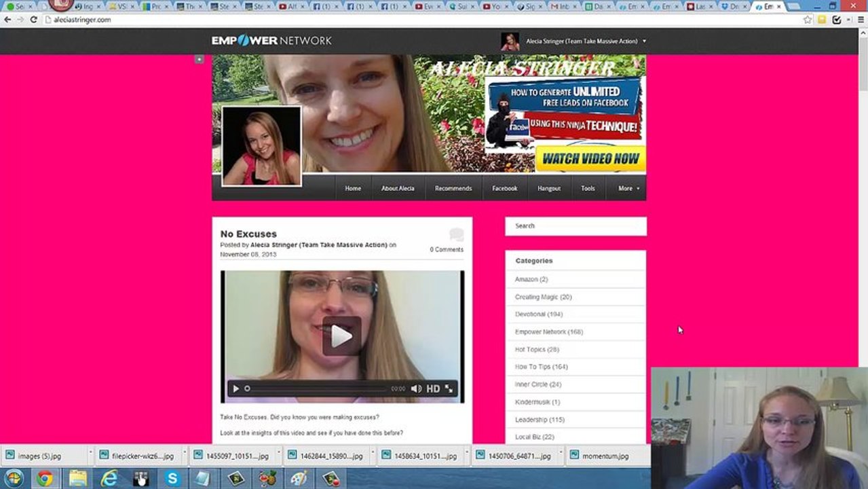Click the small user avatar in header bar
The width and height of the screenshot is (868, 489).
click(510, 41)
